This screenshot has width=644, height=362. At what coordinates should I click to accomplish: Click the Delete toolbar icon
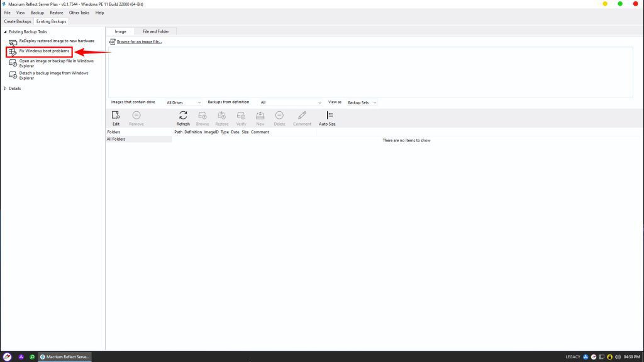tap(279, 116)
